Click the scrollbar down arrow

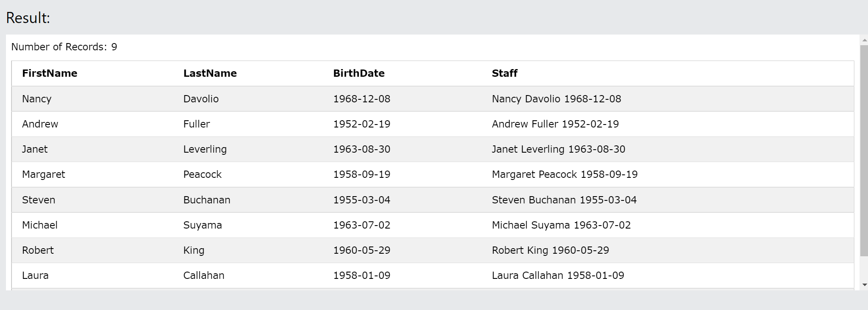pyautogui.click(x=864, y=285)
